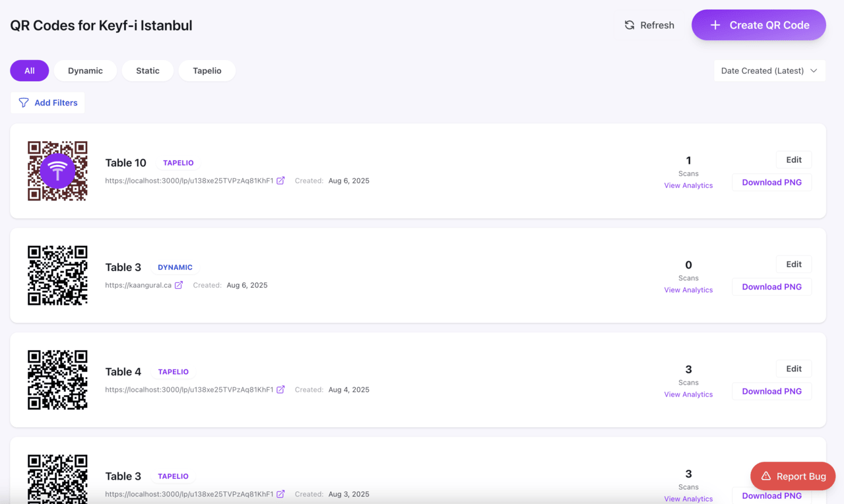The height and width of the screenshot is (504, 844).
Task: Click the dynamic Table 3 QR code thumbnail
Action: (x=57, y=275)
